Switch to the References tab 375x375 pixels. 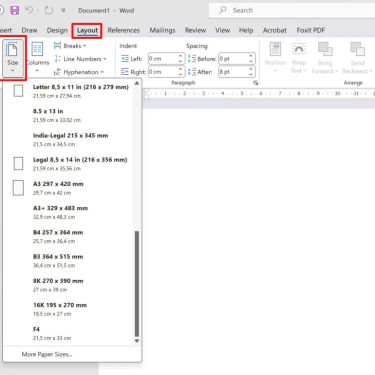124,30
